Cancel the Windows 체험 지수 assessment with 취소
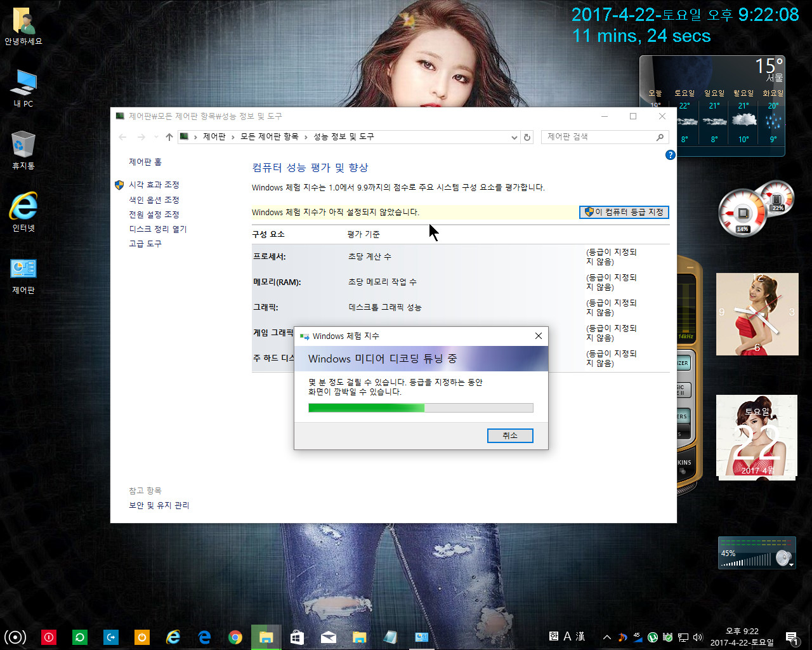812x650 pixels. tap(510, 435)
